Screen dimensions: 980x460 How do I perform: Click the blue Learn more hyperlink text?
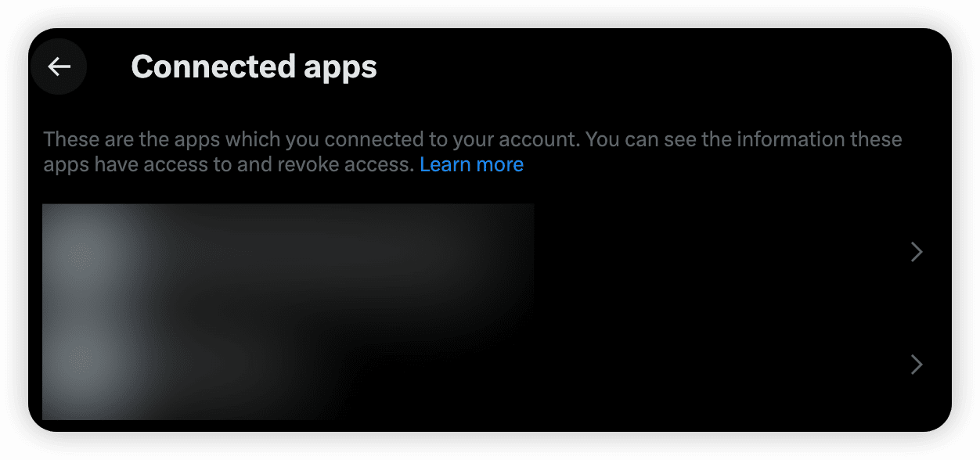pos(471,164)
